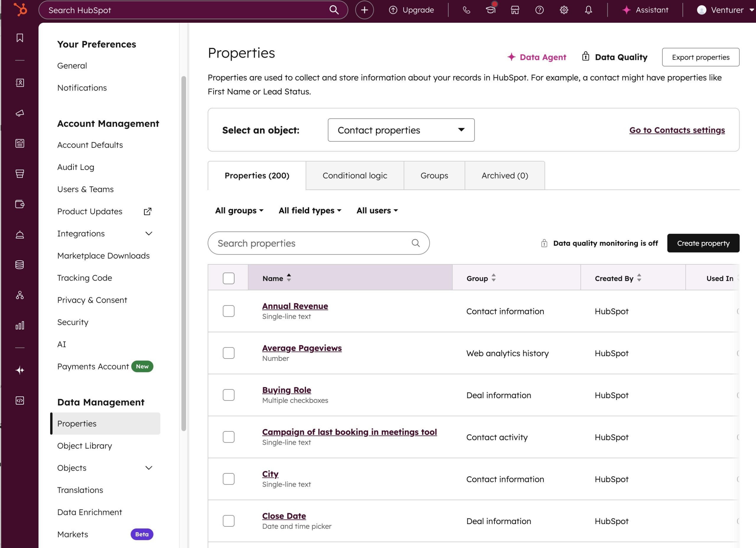This screenshot has height=548, width=756.
Task: Open bookmarks icon in left sidebar
Action: tap(20, 38)
